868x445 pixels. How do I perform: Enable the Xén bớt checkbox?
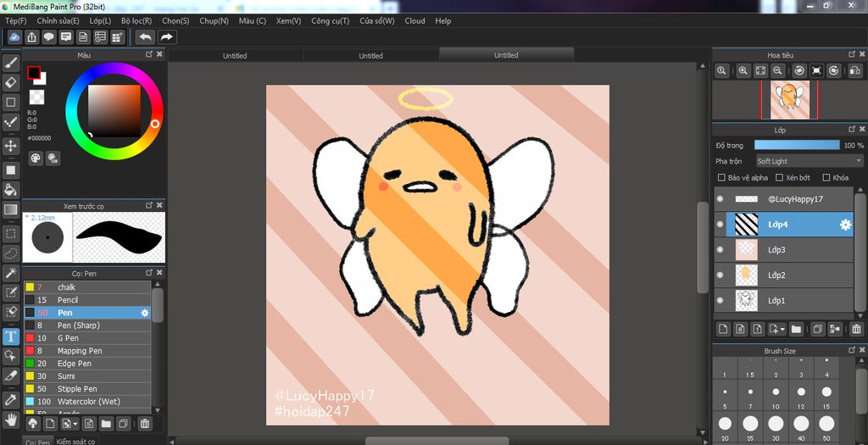pyautogui.click(x=780, y=178)
